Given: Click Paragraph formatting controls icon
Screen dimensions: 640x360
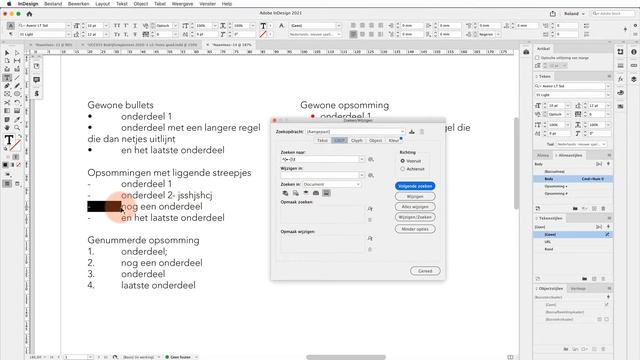Looking at the screenshot, I should 11,34.
